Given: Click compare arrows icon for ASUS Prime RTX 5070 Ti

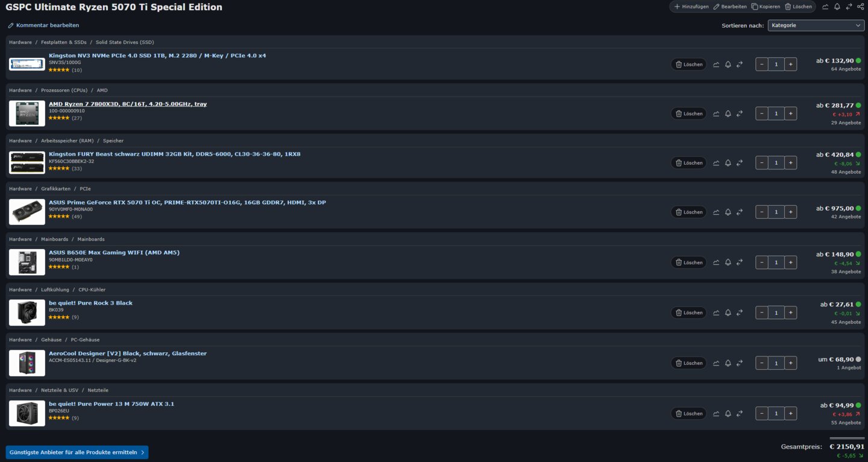Looking at the screenshot, I should pyautogui.click(x=740, y=212).
